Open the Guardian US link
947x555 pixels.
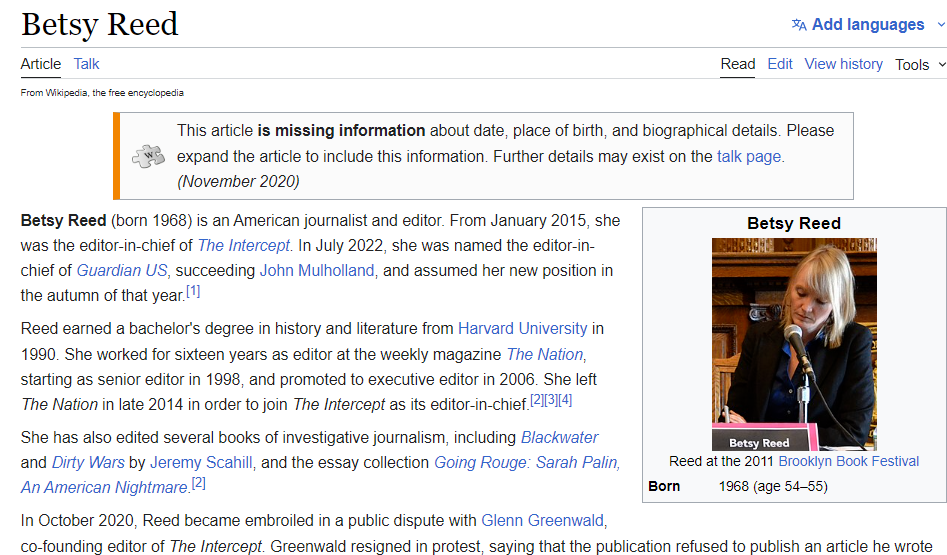[122, 270]
